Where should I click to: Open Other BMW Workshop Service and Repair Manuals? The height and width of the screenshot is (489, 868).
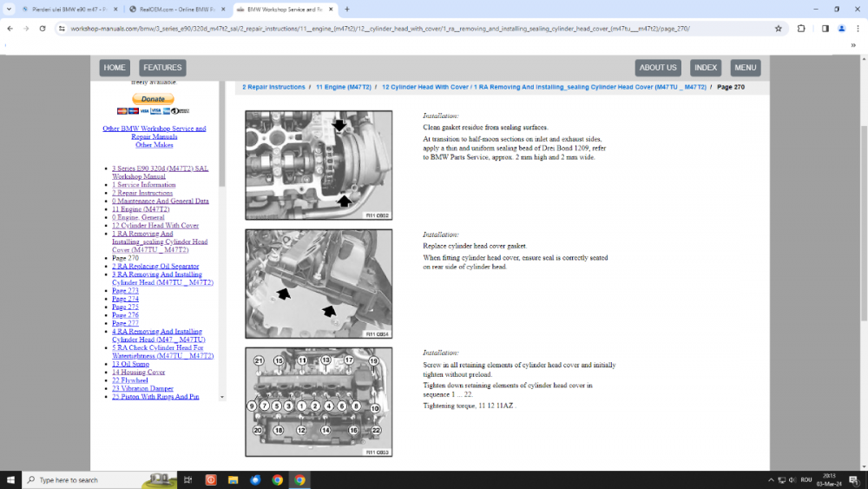tap(154, 132)
